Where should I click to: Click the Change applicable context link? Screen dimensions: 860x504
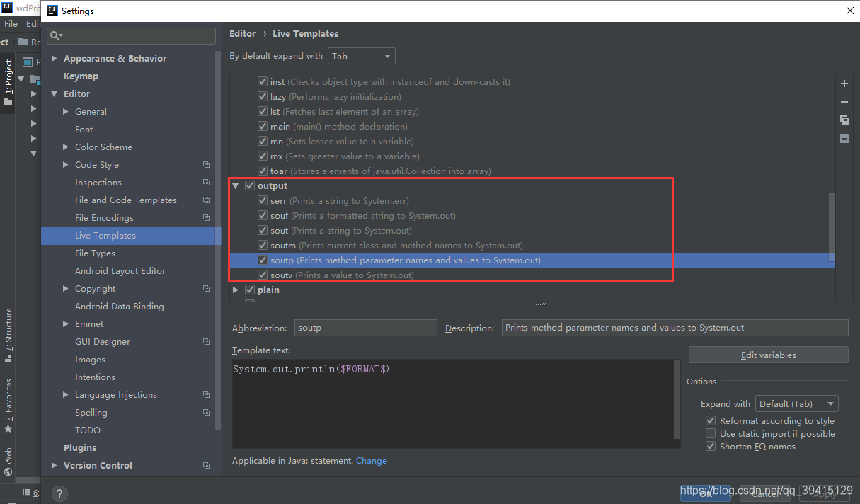point(372,461)
